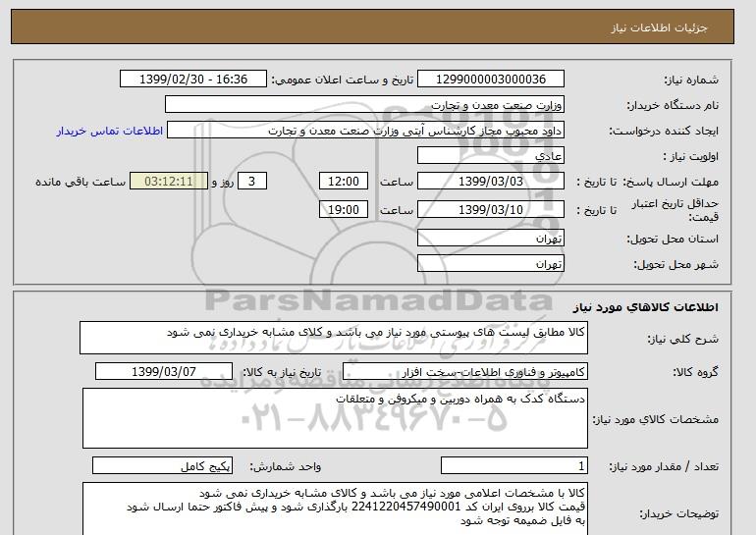Click the استان محل تحویل field تهران

tap(490, 239)
